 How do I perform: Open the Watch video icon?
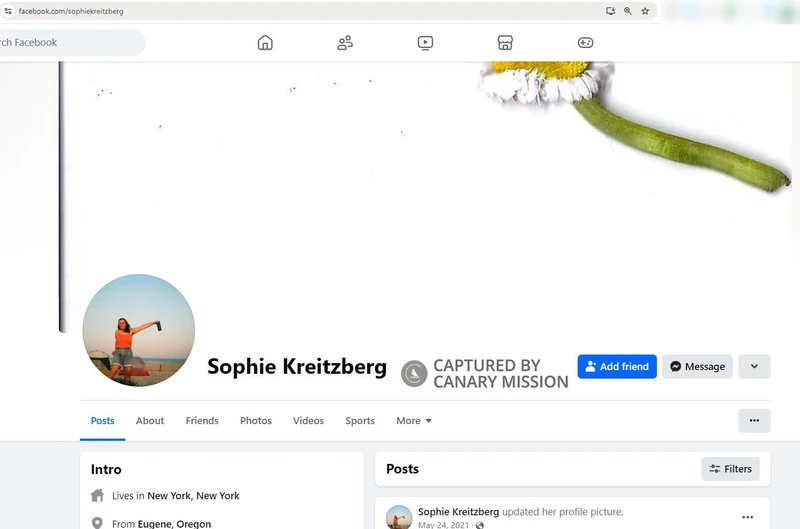(425, 42)
